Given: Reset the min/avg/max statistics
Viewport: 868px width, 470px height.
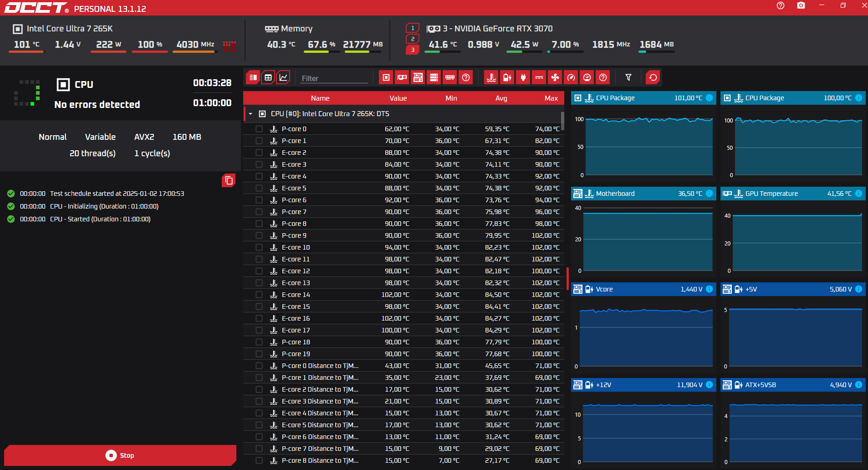Looking at the screenshot, I should [653, 77].
